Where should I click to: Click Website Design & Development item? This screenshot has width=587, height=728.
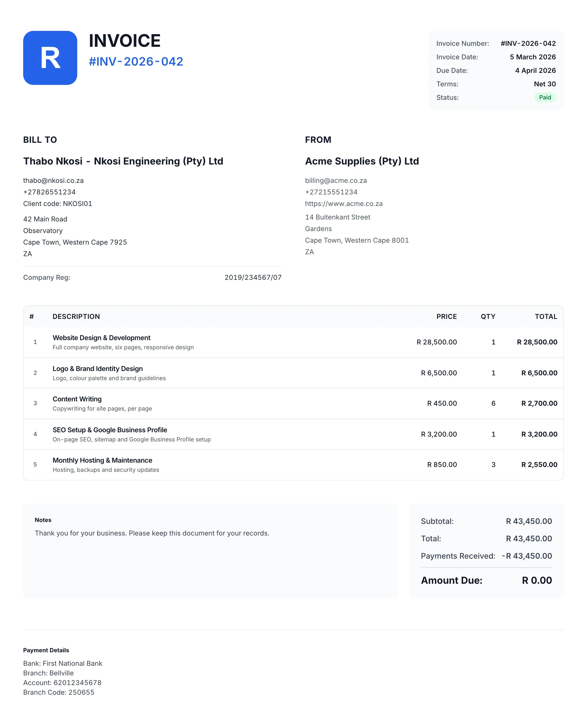click(x=101, y=338)
